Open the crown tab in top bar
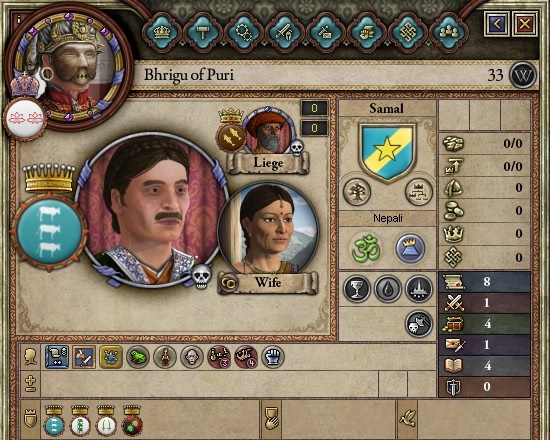Viewport: 550px width, 440px height. [162, 33]
